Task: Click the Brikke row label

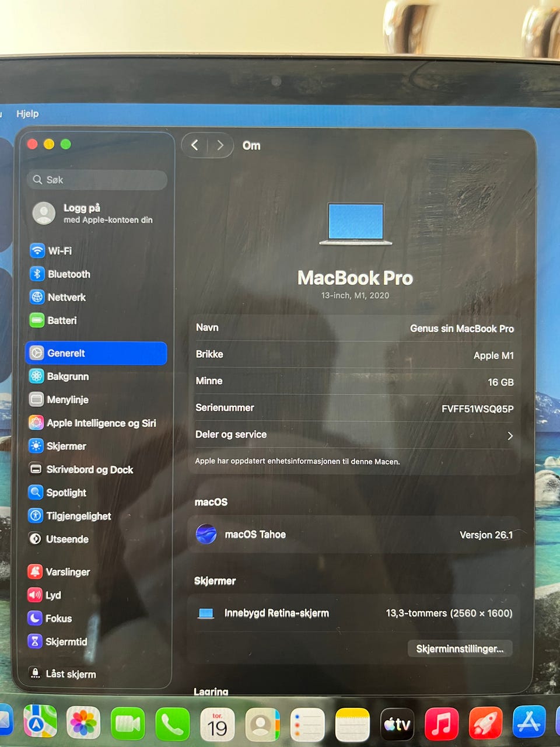Action: 209,354
